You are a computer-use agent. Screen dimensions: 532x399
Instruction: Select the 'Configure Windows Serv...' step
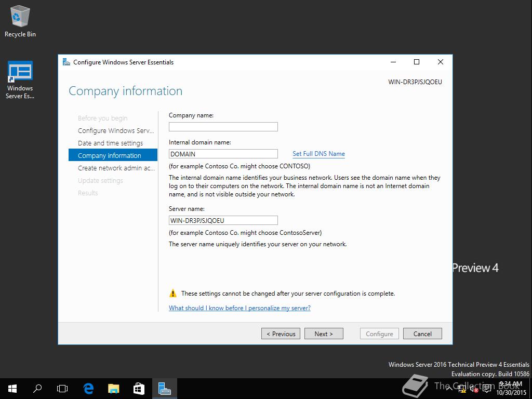116,130
